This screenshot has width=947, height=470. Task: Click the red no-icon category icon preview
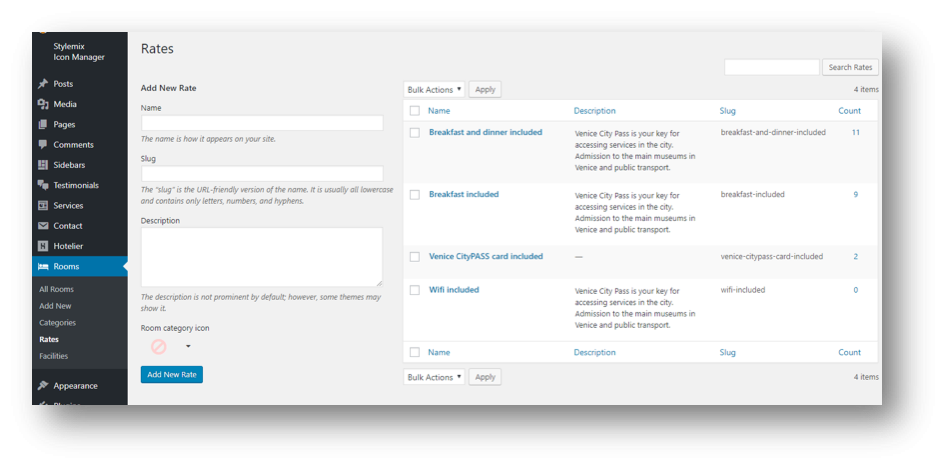[159, 346]
